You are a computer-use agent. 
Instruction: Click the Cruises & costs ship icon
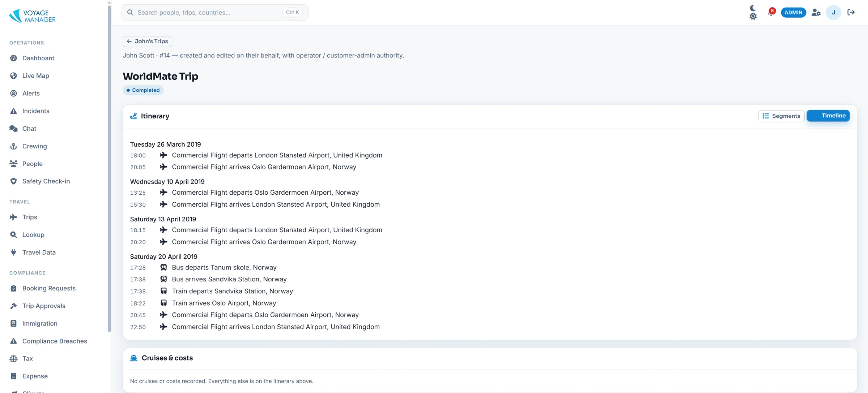134,358
